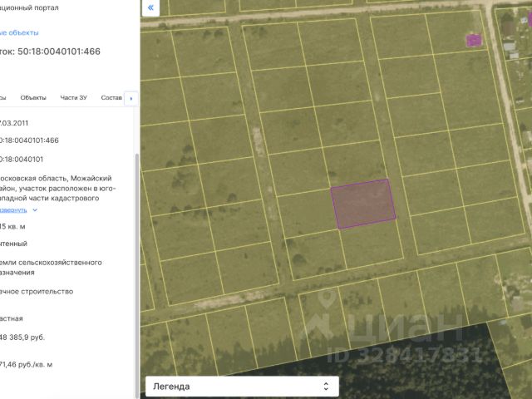This screenshot has width=532, height=399.
Task: Select the ownership text ending астная
Action: click(11, 318)
